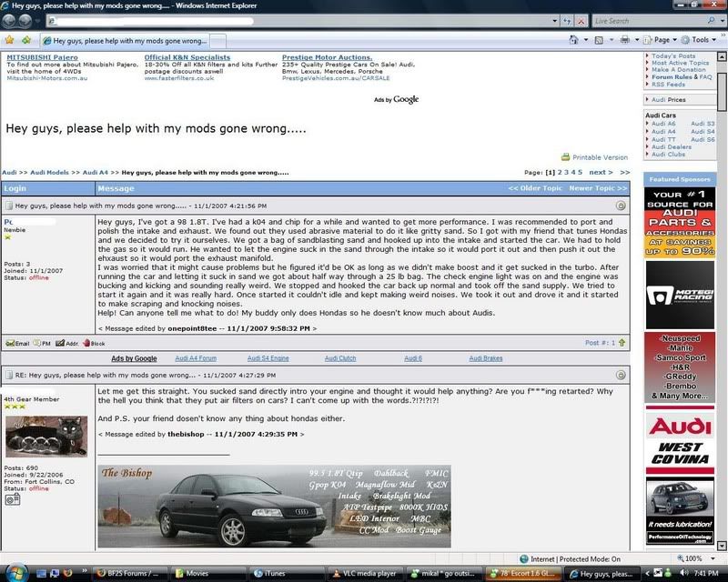Screen dimensions: 728x582
Task: Click the Live Search magnifier icon
Action: (x=711, y=20)
